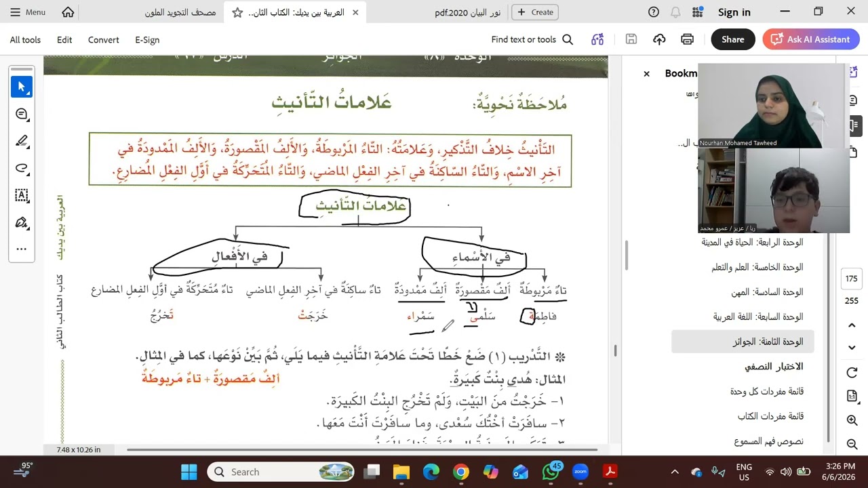Click the Create button
868x488 pixels.
pos(535,12)
